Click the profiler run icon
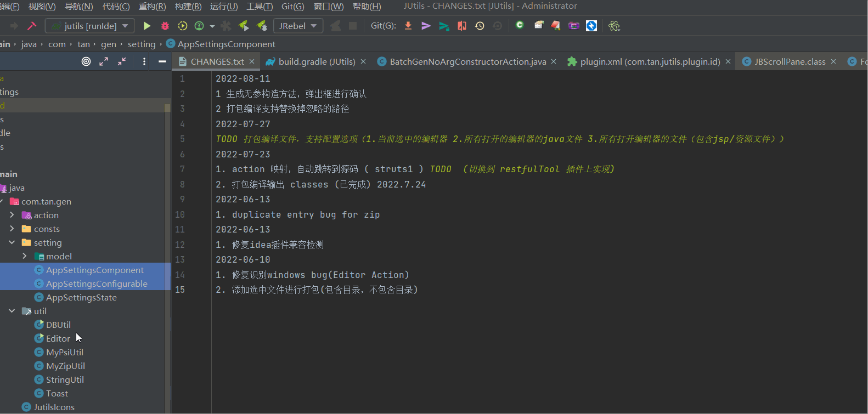 pyautogui.click(x=199, y=26)
